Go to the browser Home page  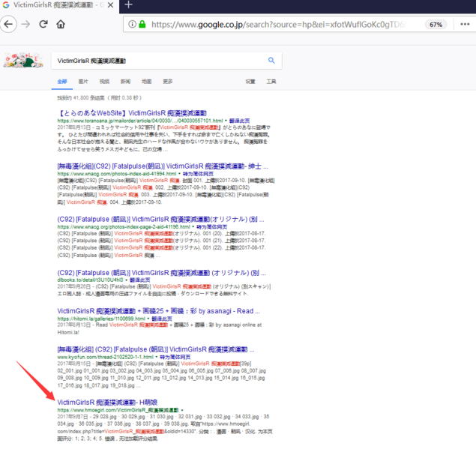(61, 24)
